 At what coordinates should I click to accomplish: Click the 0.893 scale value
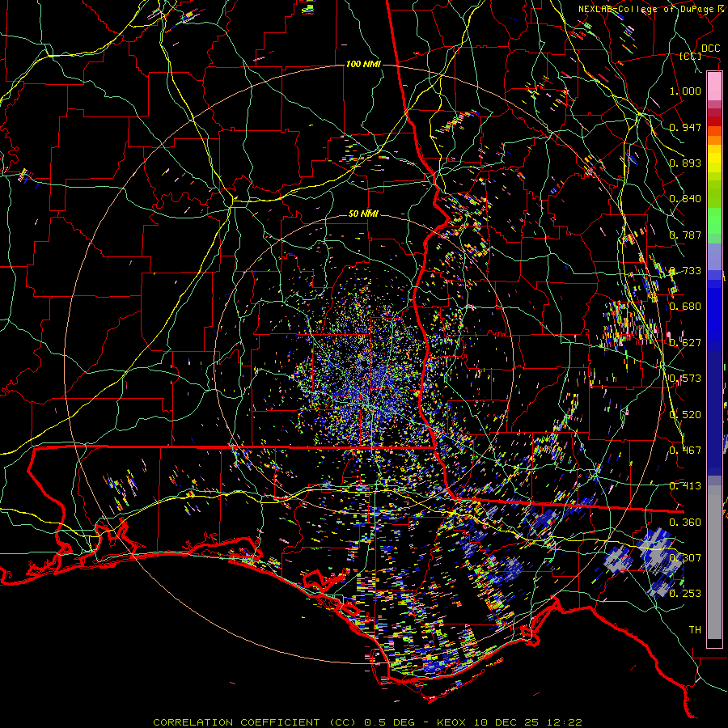tap(685, 163)
